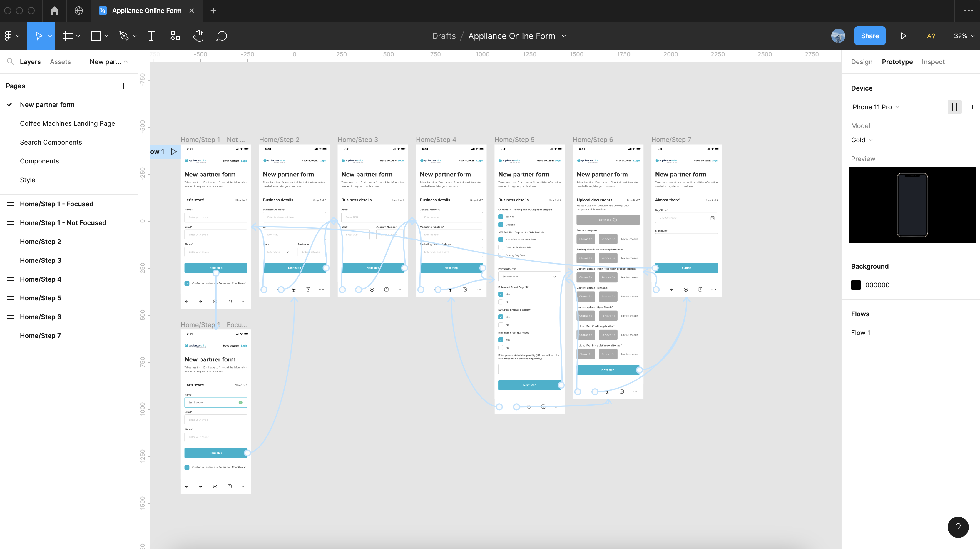The height and width of the screenshot is (549, 980).
Task: Select the Hand tool
Action: click(x=198, y=36)
